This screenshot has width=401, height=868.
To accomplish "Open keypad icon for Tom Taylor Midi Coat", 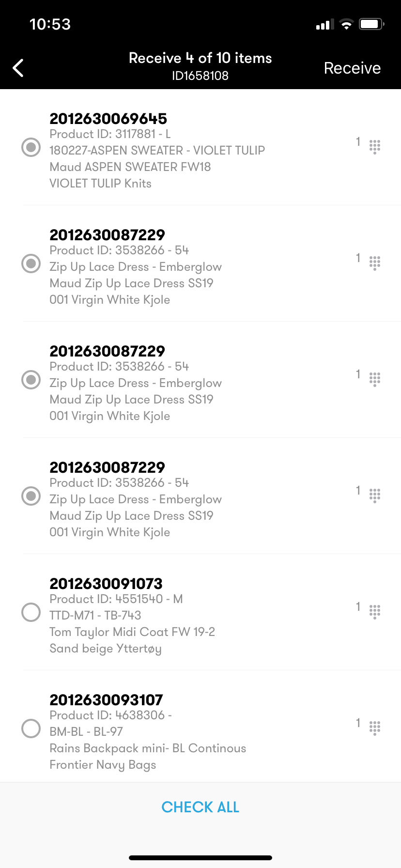I will pos(374,611).
